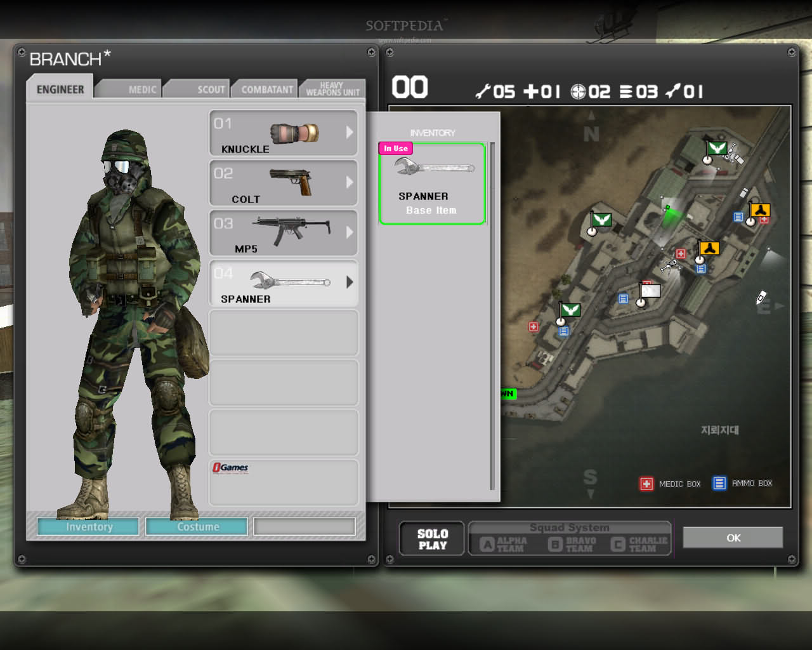Select the easternmost yellow flag on map
The height and width of the screenshot is (650, 812).
760,210
